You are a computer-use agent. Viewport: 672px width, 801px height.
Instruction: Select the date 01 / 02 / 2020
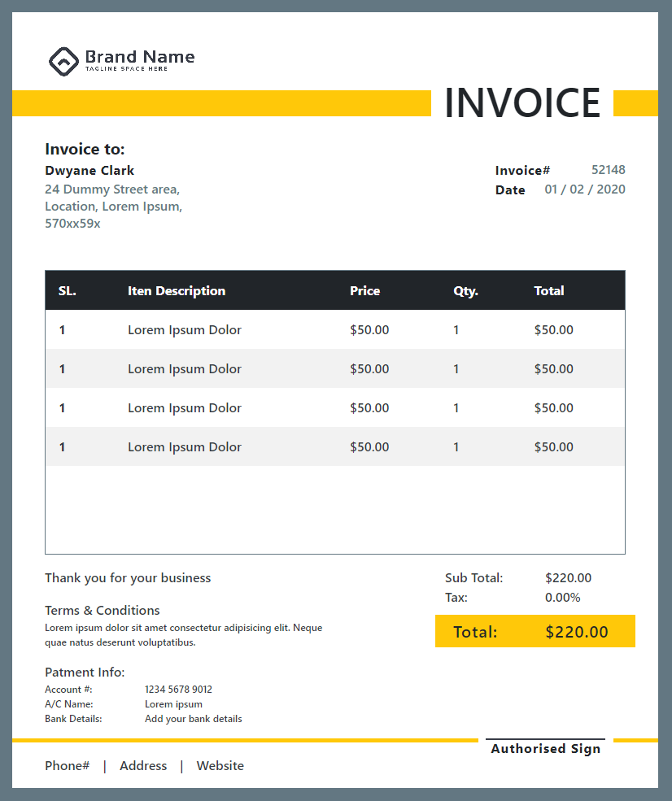point(585,189)
